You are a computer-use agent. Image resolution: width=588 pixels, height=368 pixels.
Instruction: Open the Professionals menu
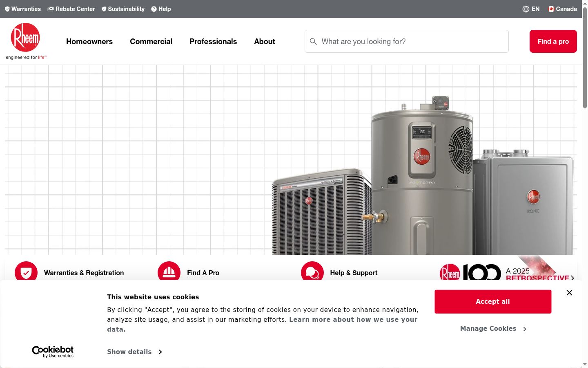(x=213, y=42)
